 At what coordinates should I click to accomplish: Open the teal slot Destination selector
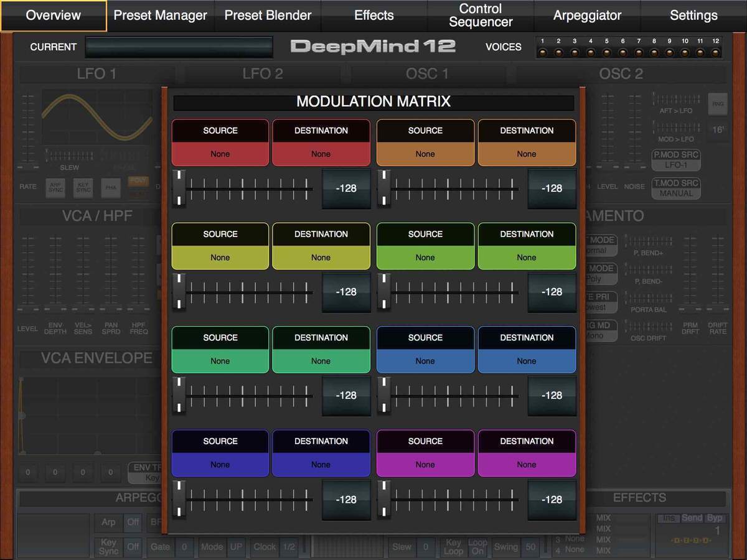click(x=321, y=350)
